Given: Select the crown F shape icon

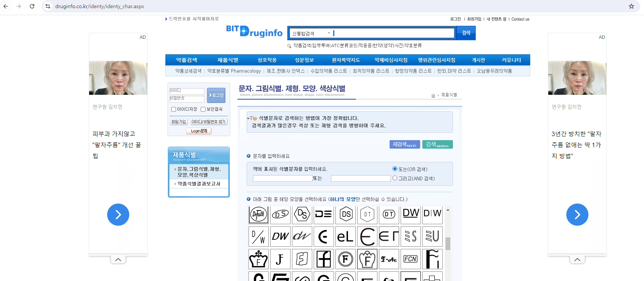Looking at the screenshot, I should tap(258, 259).
